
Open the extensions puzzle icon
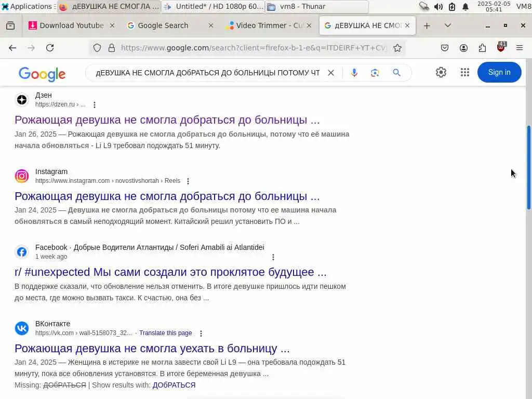[482, 48]
